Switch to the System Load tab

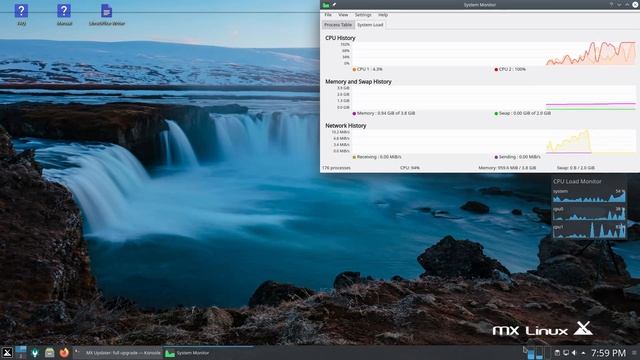[370, 25]
